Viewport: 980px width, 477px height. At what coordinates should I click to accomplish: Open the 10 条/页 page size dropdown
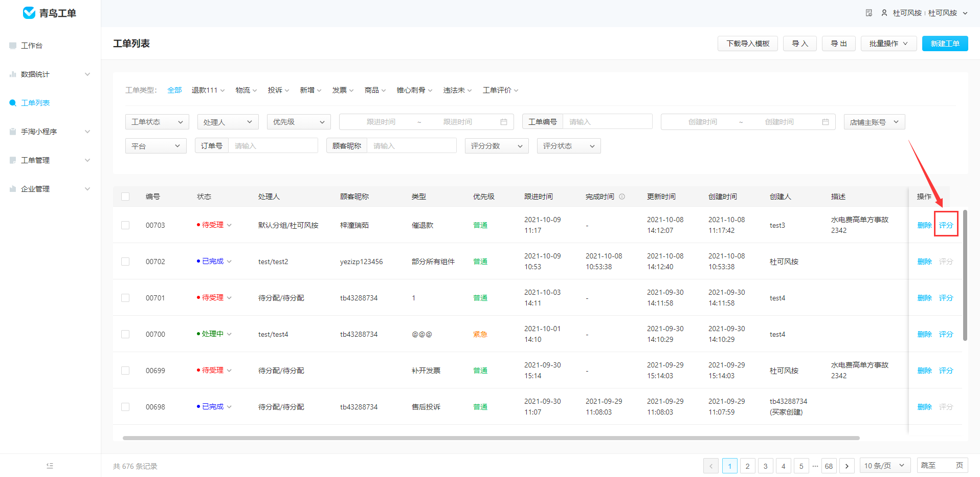(x=885, y=466)
